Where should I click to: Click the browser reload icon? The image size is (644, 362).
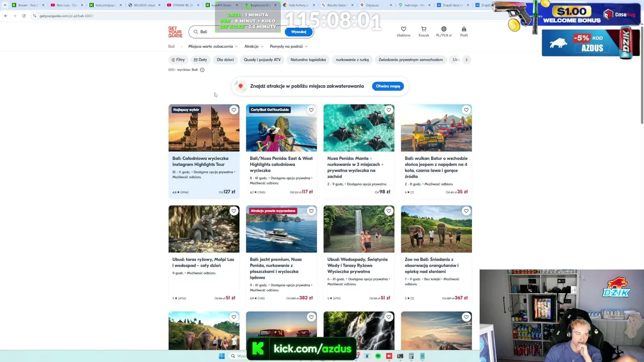coord(24,16)
